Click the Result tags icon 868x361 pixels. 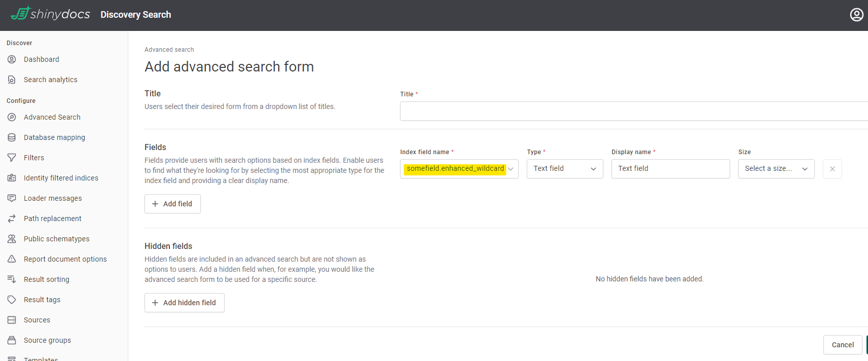pos(12,300)
